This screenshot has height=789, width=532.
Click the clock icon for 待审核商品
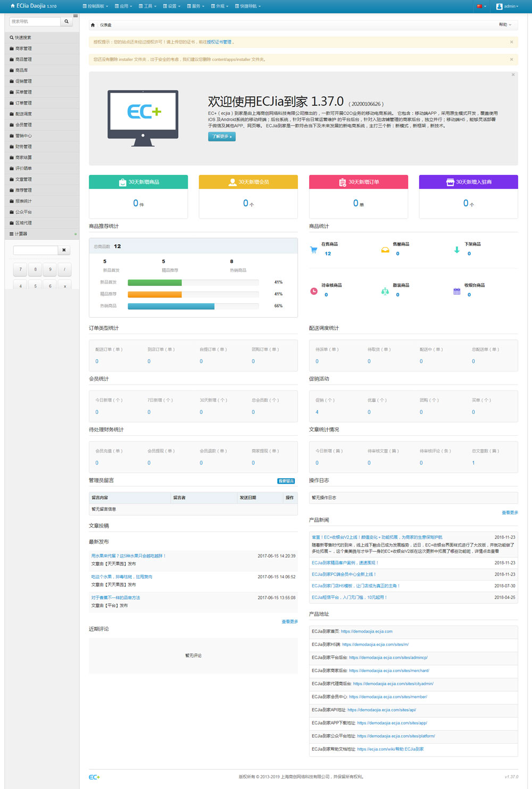pyautogui.click(x=314, y=291)
